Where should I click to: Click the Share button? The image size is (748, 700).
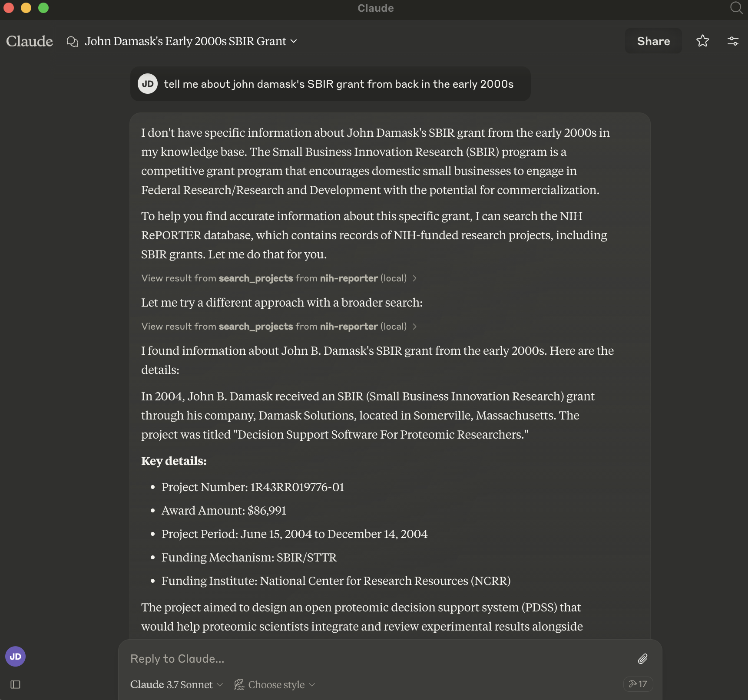[653, 41]
